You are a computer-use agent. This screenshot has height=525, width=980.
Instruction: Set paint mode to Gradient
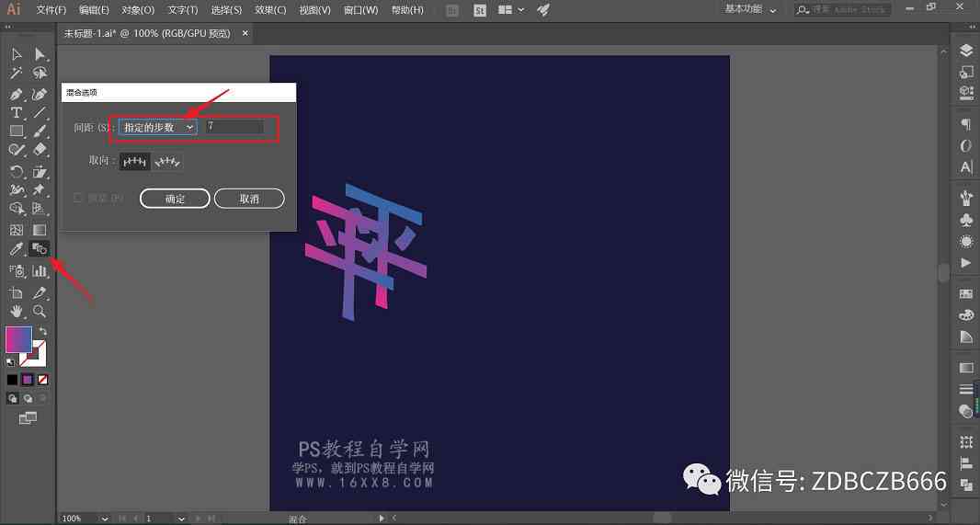[28, 380]
